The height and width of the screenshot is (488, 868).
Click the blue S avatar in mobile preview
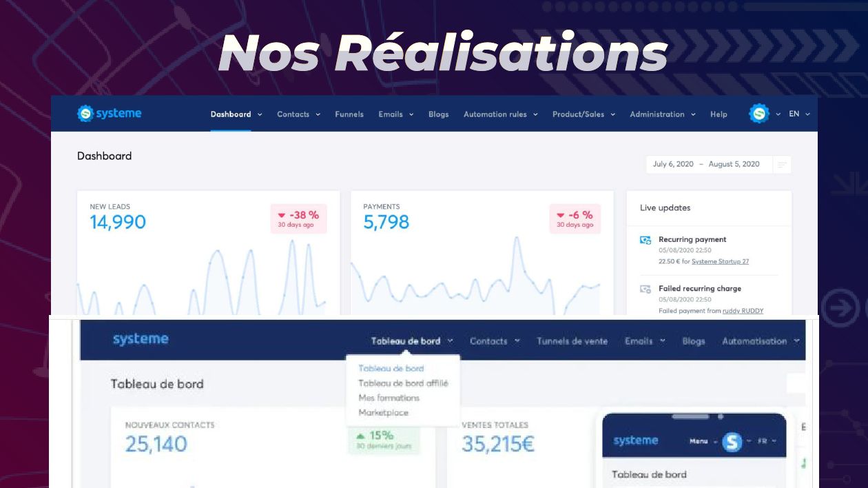pos(732,441)
